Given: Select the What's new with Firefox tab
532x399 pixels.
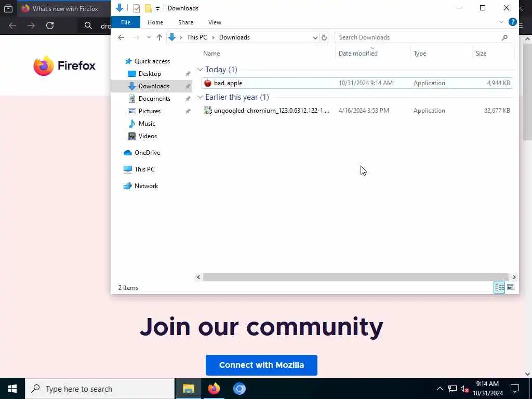Looking at the screenshot, I should point(63,8).
